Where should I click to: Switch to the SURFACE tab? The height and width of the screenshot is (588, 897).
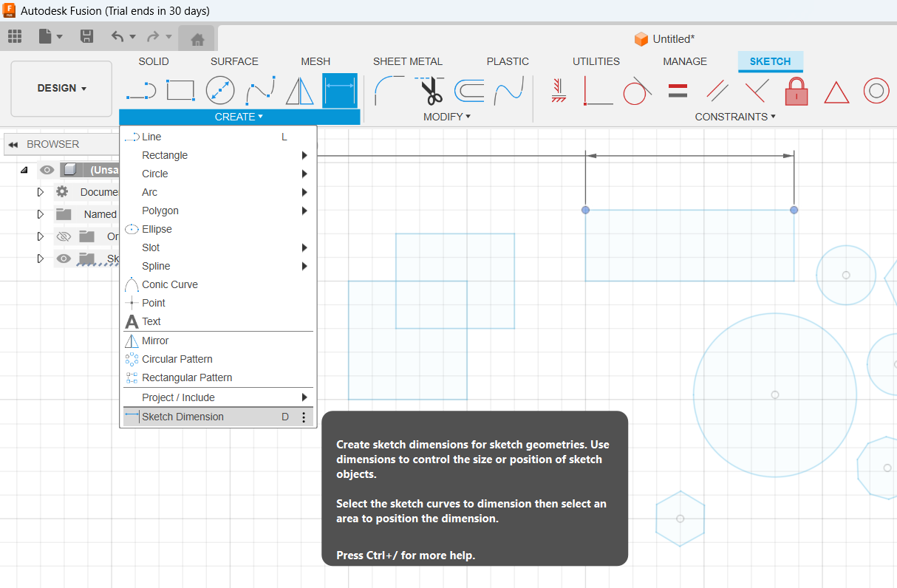(x=234, y=61)
